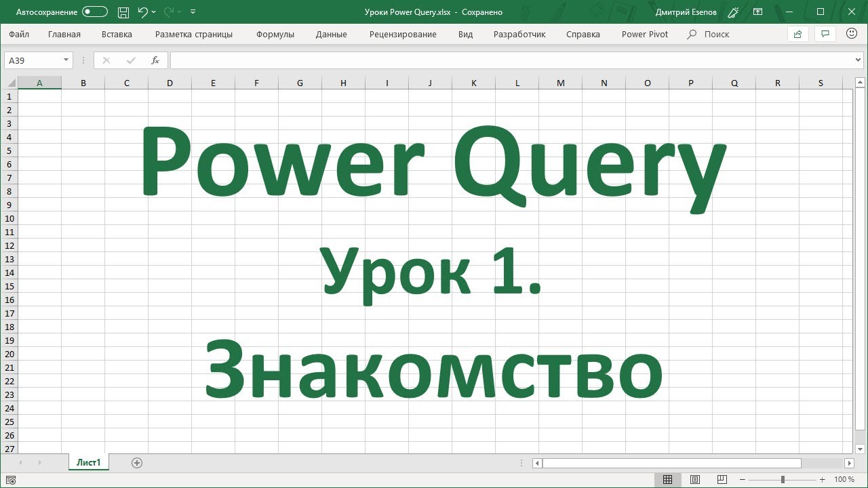
Task: Switch to Page Break Preview icon
Action: (x=722, y=480)
